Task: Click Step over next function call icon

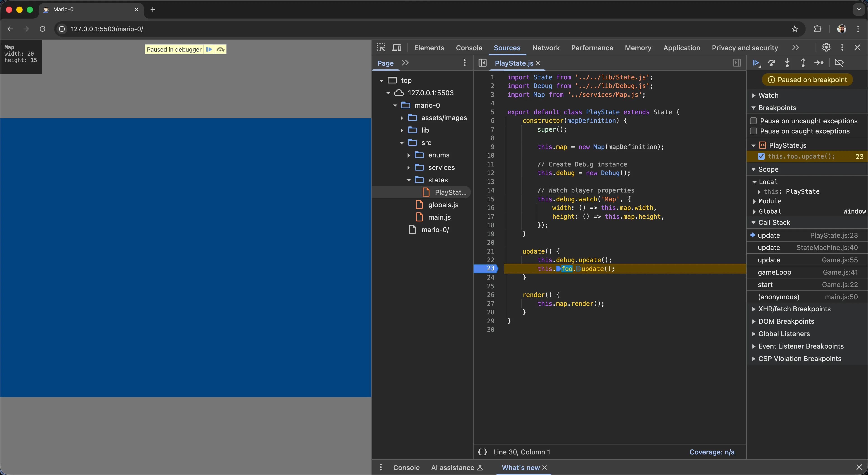Action: 771,63
